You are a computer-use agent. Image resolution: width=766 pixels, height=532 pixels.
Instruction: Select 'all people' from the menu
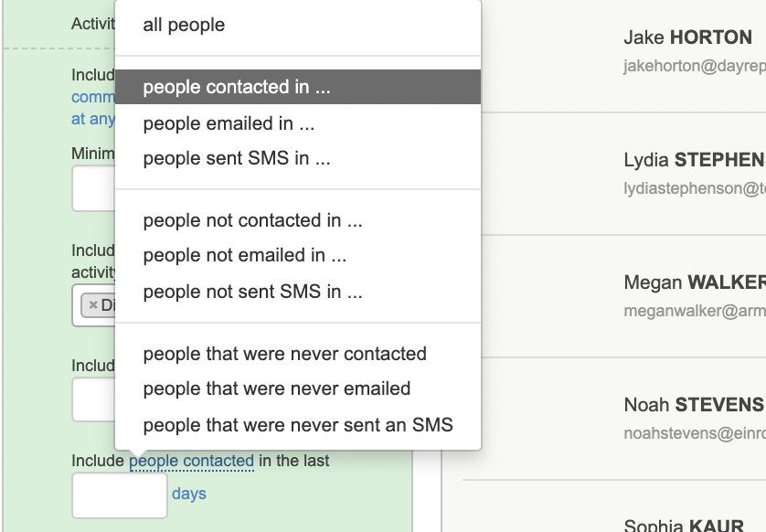pyautogui.click(x=184, y=25)
